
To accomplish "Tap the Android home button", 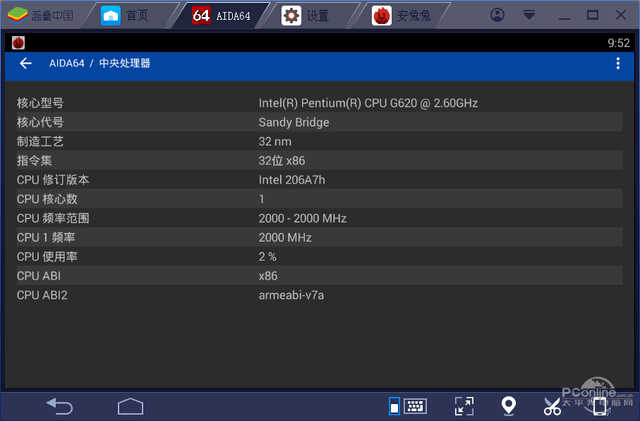I will (131, 406).
